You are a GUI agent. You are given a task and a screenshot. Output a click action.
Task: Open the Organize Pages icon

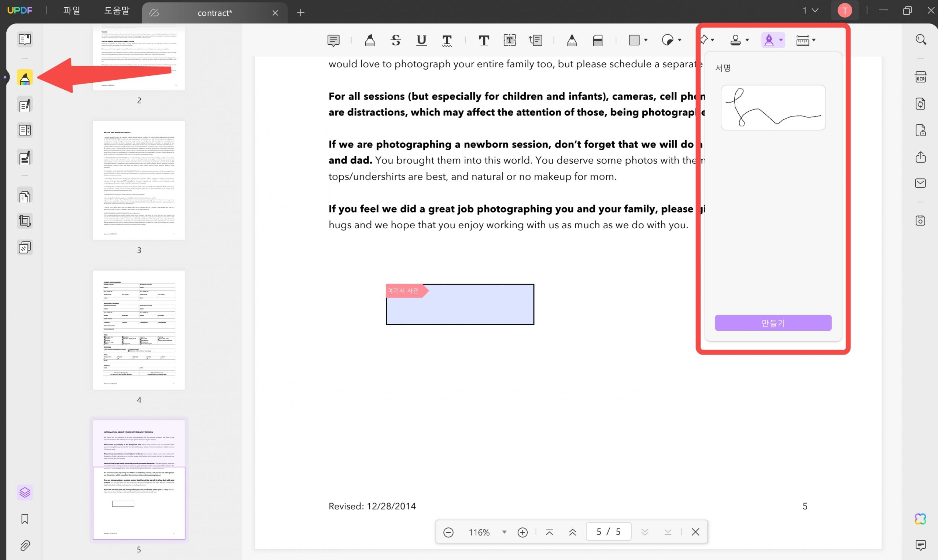tap(25, 196)
